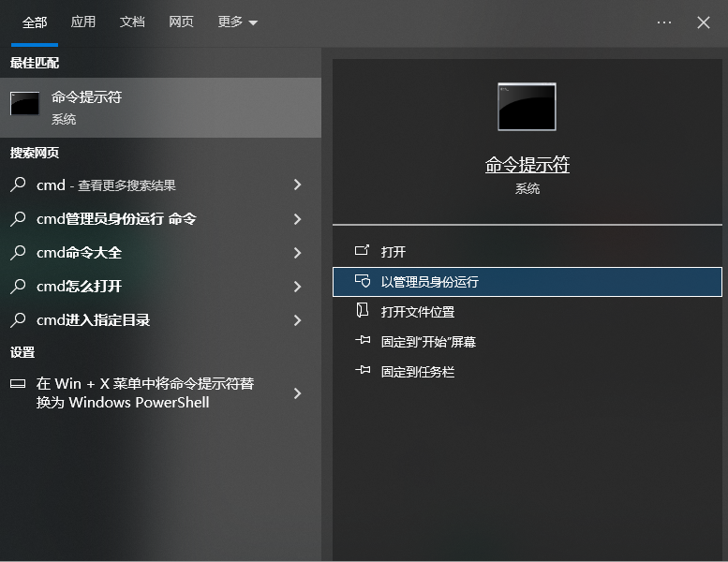The width and height of the screenshot is (728, 562).
Task: Click the search icon beside cmd命令大全
Action: [x=18, y=253]
